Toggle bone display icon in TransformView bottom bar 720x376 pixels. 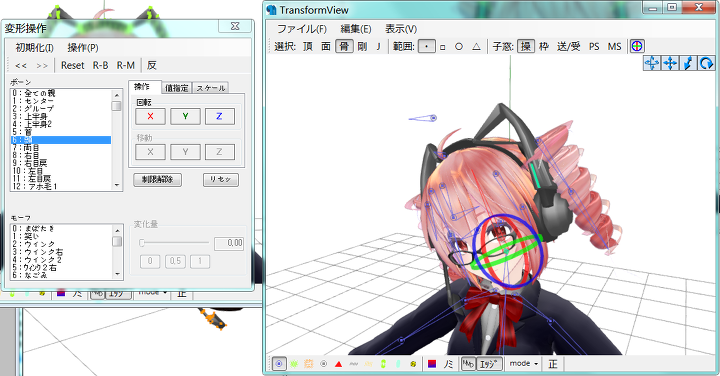pyautogui.click(x=279, y=364)
